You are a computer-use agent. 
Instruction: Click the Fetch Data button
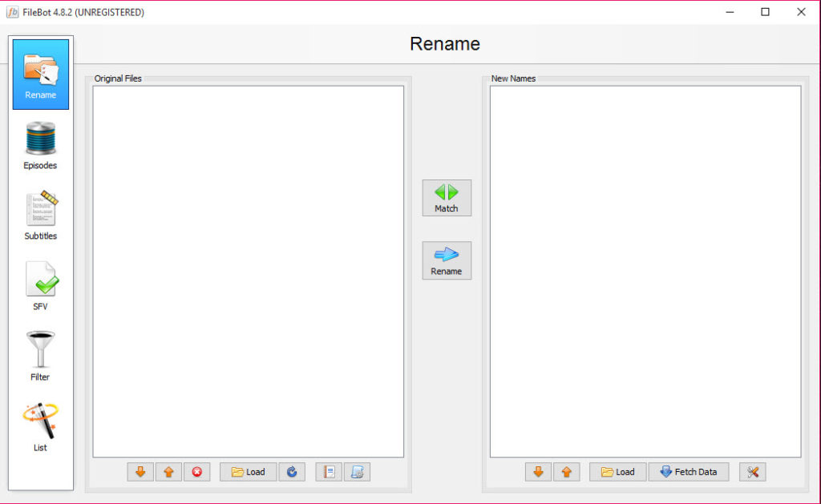pos(689,472)
